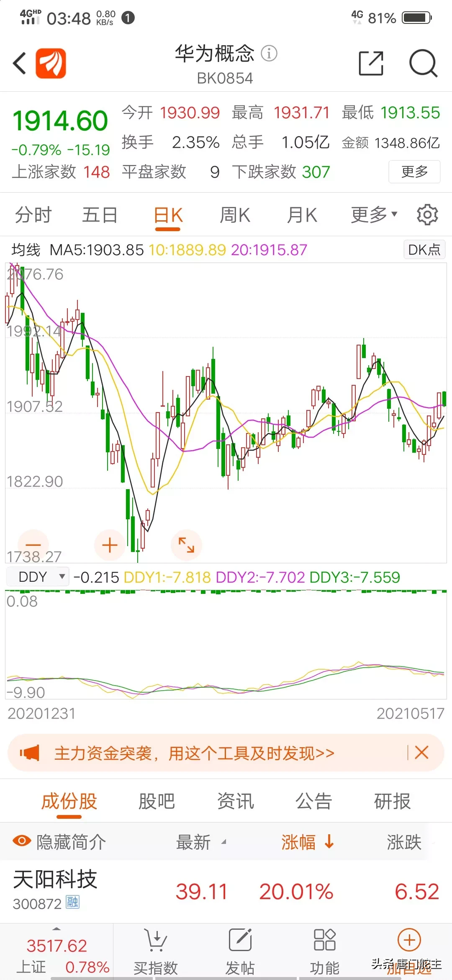
Task: Select the 日K tab
Action: pos(168,216)
